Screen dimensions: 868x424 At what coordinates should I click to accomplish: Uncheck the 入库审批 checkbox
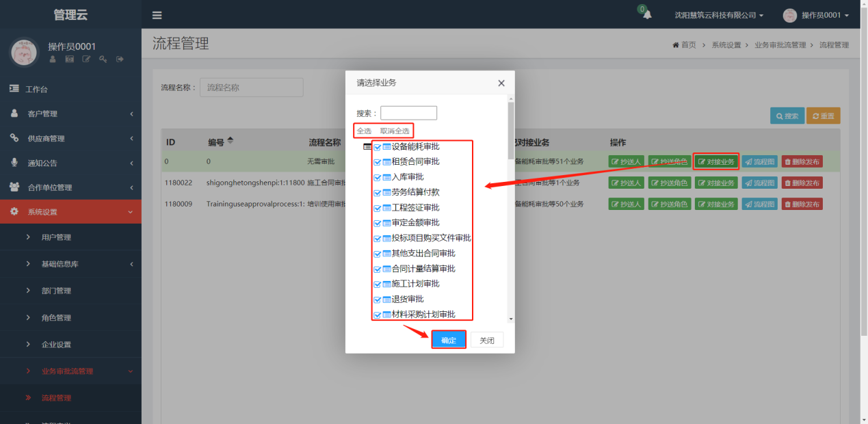(378, 177)
